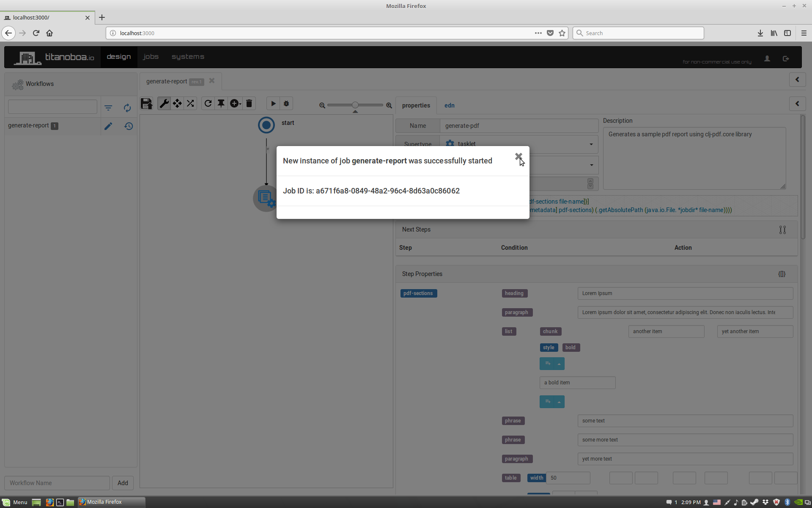Click the reload arrow in designer toolbar
This screenshot has height=508, width=812.
pyautogui.click(x=208, y=104)
